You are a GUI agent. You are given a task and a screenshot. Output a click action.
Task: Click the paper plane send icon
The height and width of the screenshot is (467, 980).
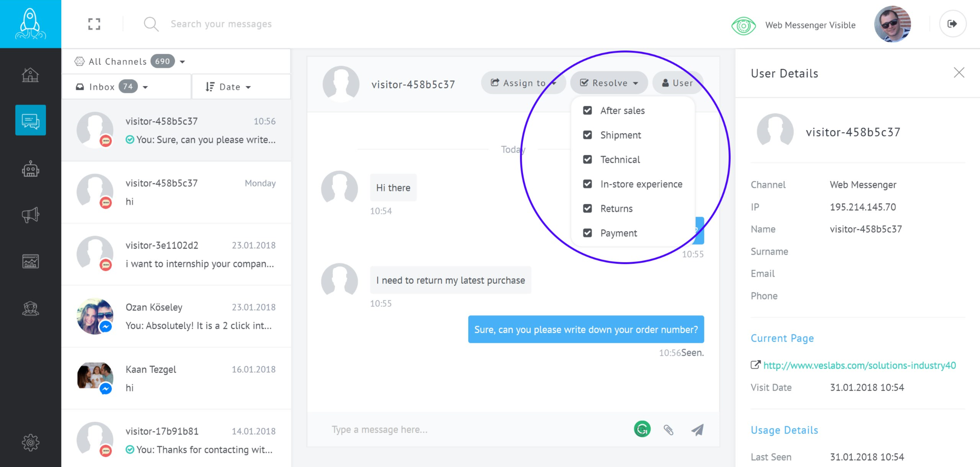[x=697, y=430]
